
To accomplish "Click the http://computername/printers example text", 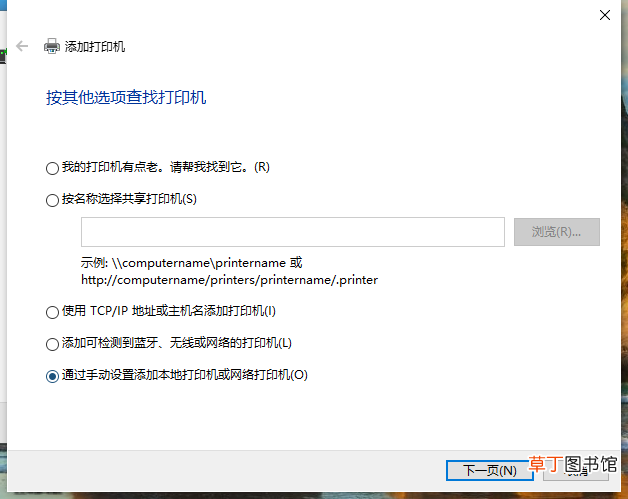I will click(229, 280).
